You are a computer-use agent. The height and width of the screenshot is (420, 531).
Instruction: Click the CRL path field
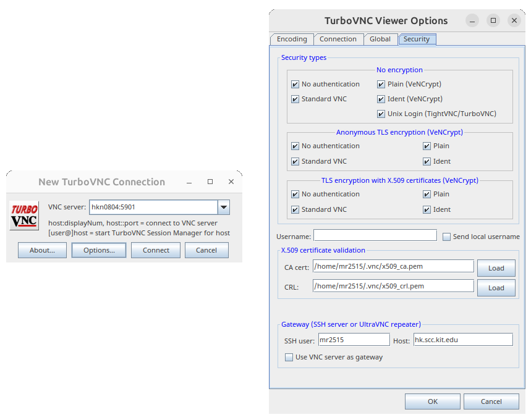pos(393,285)
